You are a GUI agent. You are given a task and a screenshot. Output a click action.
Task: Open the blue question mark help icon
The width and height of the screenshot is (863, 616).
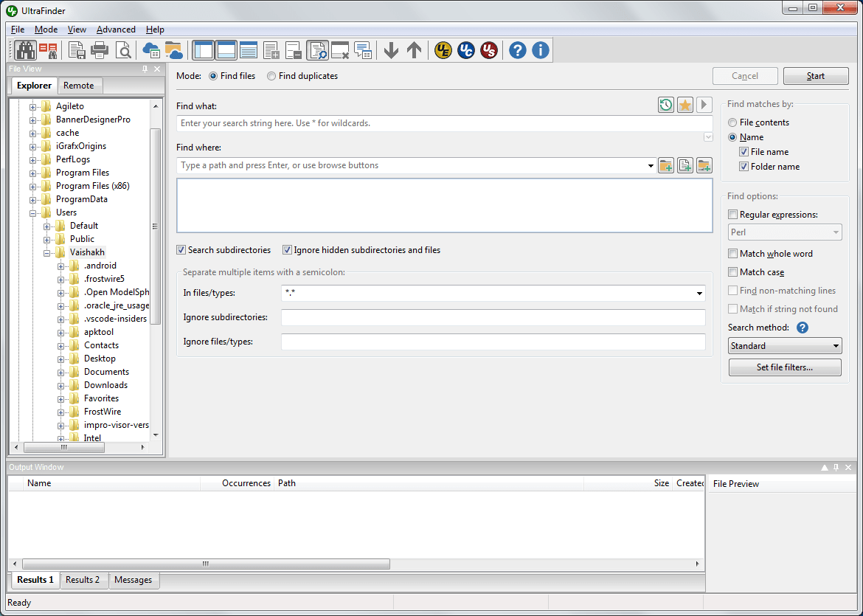[x=517, y=50]
